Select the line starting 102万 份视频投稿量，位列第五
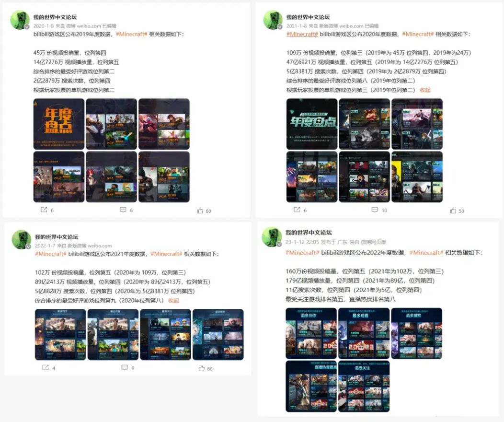This screenshot has height=422, width=504. 111,272
